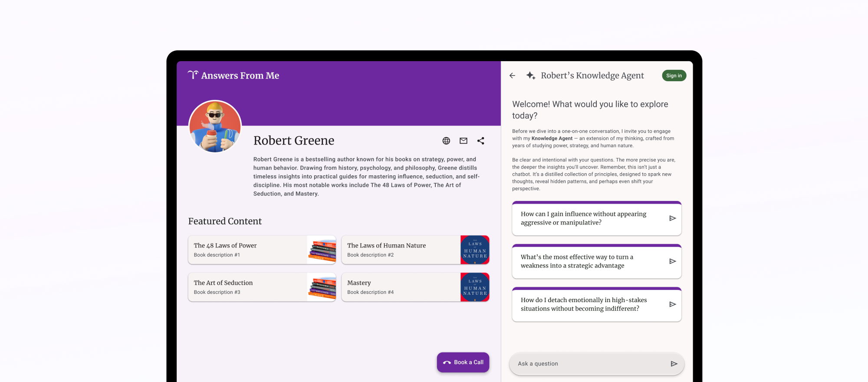
Task: Select The Art of Seduction title
Action: click(x=223, y=283)
